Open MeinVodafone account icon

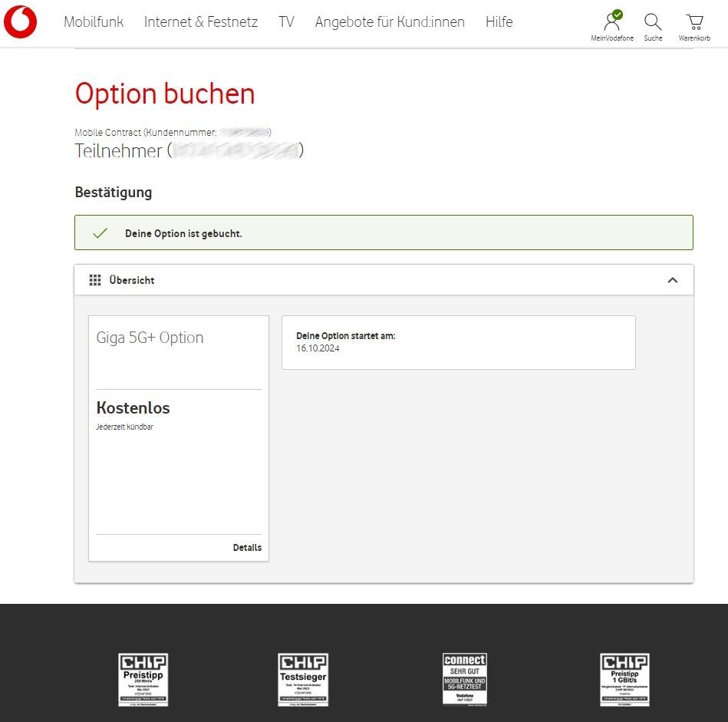(612, 25)
